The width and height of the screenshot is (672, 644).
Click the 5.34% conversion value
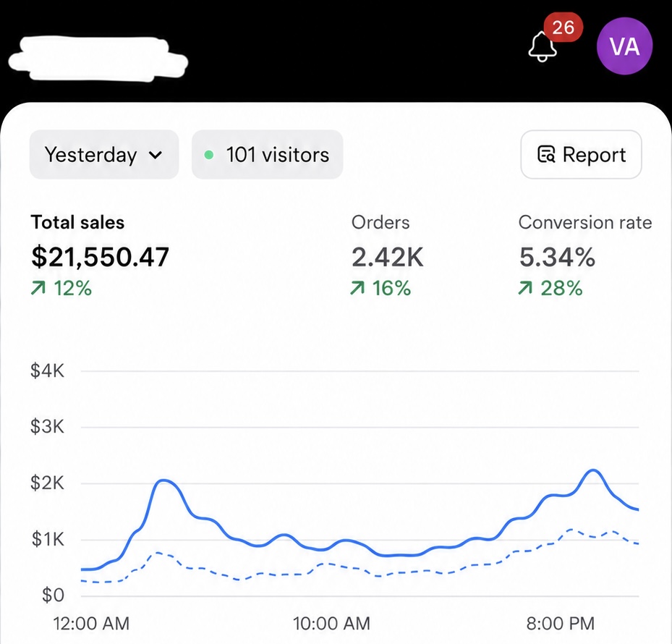pyautogui.click(x=557, y=257)
